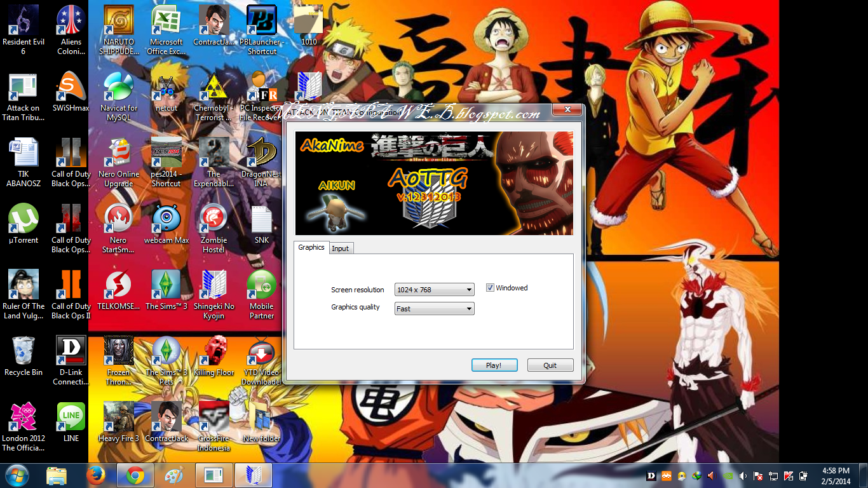
Task: Click the NVIDIA tray icon
Action: [726, 476]
